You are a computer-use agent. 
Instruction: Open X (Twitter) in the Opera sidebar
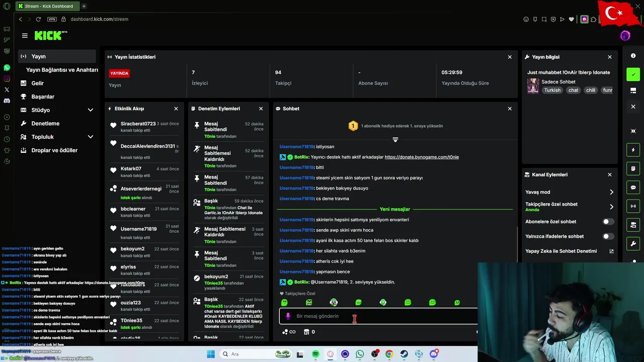point(7,89)
